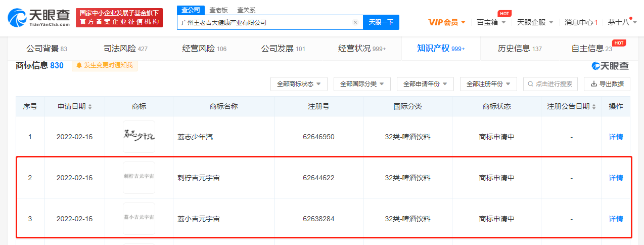Open 详情 link for 荔志少年汽
644x245 pixels.
pyautogui.click(x=616, y=137)
